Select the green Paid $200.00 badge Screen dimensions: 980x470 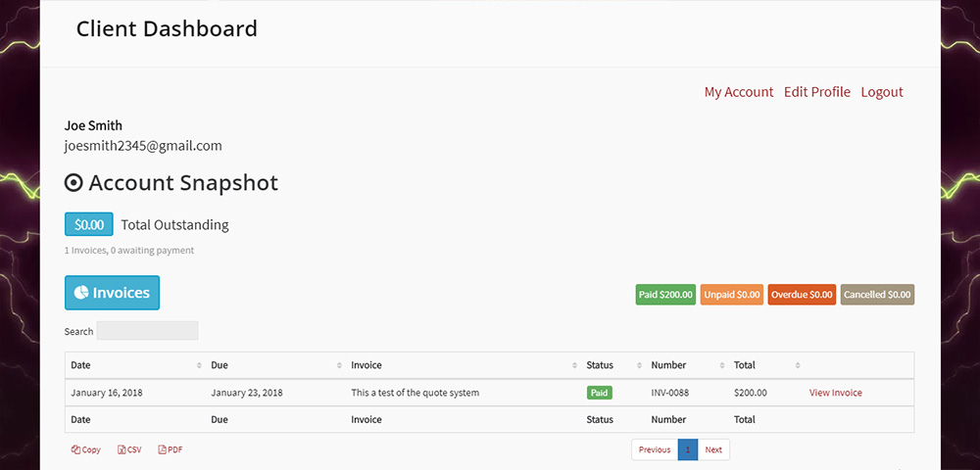click(665, 295)
